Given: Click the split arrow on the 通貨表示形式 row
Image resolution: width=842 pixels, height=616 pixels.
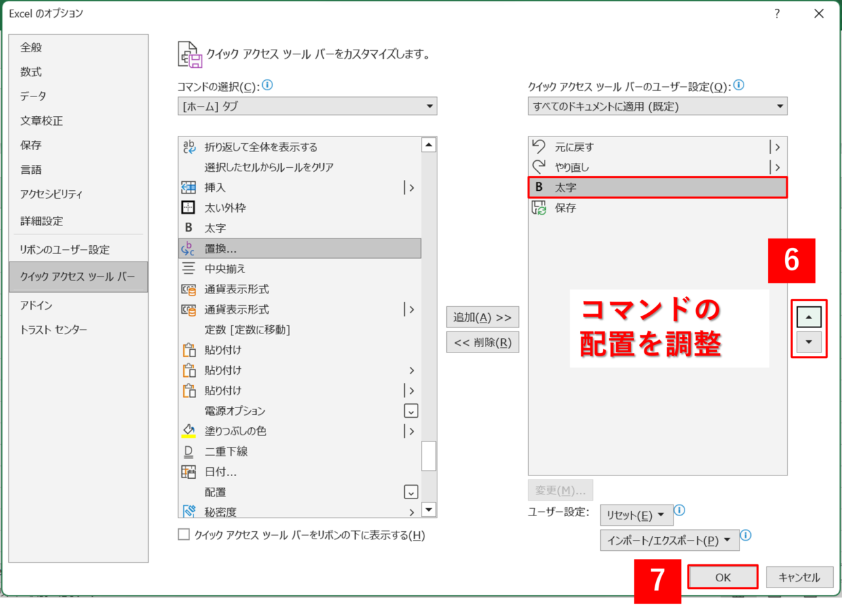Looking at the screenshot, I should (409, 310).
